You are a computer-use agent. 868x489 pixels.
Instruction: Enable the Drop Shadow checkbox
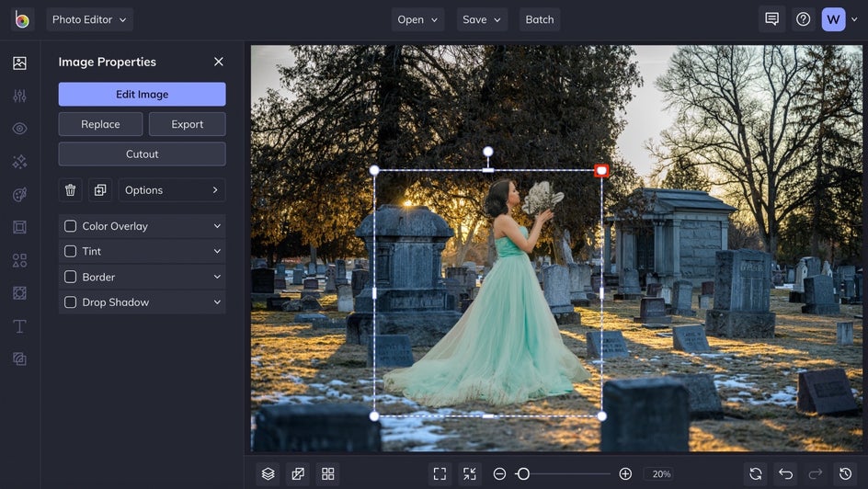pyautogui.click(x=71, y=302)
